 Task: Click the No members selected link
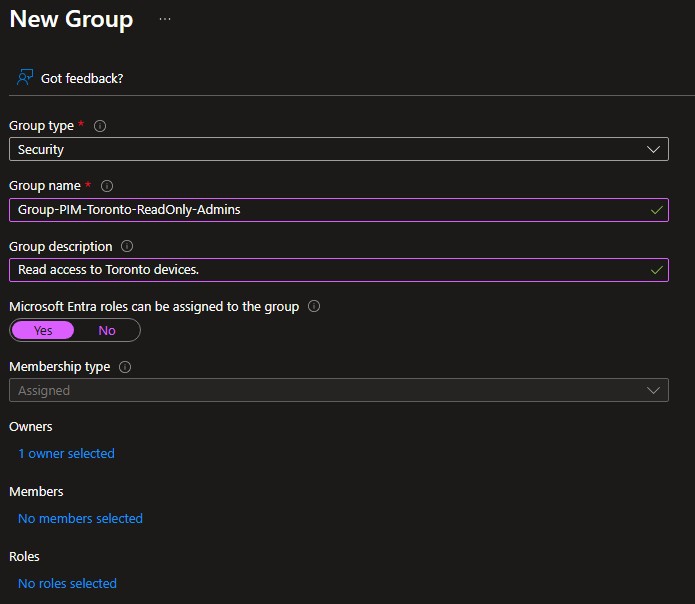pos(80,518)
